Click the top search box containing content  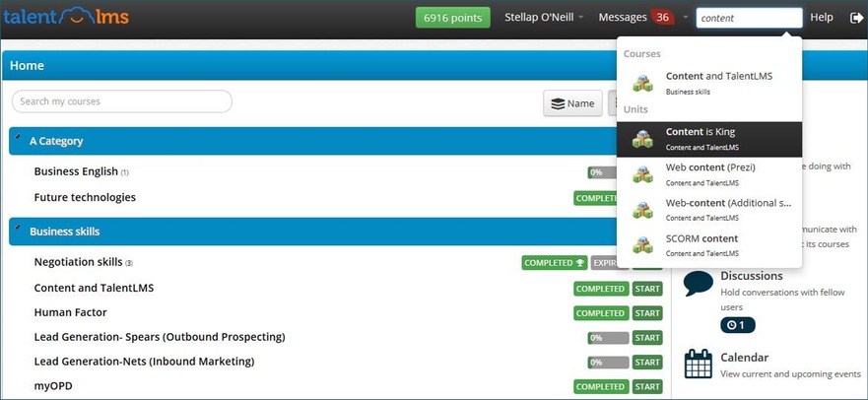click(749, 18)
